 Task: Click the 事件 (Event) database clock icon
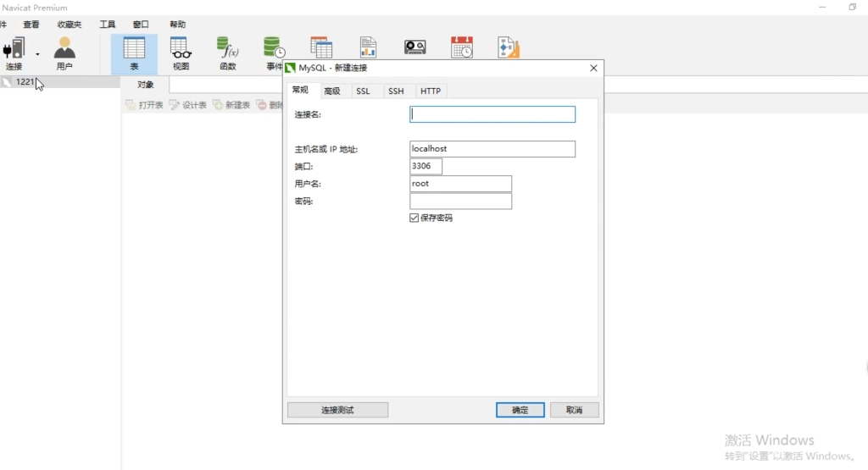pyautogui.click(x=274, y=49)
